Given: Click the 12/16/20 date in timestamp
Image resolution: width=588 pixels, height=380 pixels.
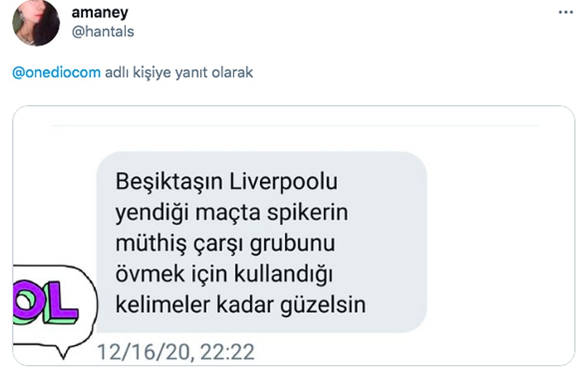Looking at the screenshot, I should tap(146, 353).
